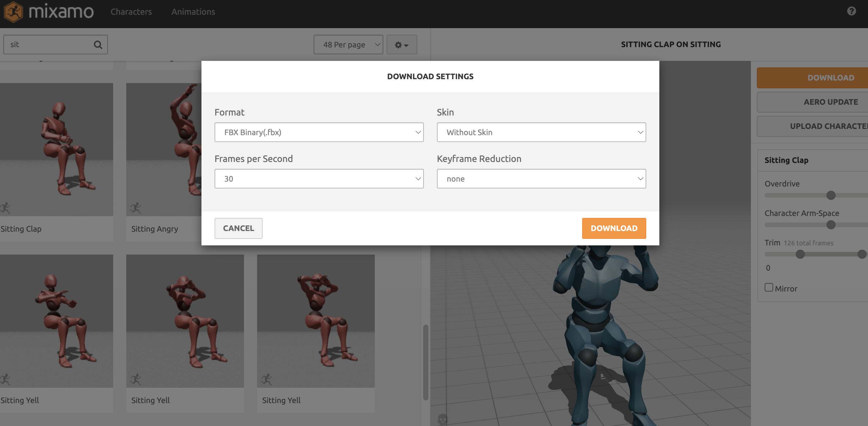868x426 pixels.
Task: Click running-man icon on Sitting Clap thumbnail
Action: coord(5,208)
